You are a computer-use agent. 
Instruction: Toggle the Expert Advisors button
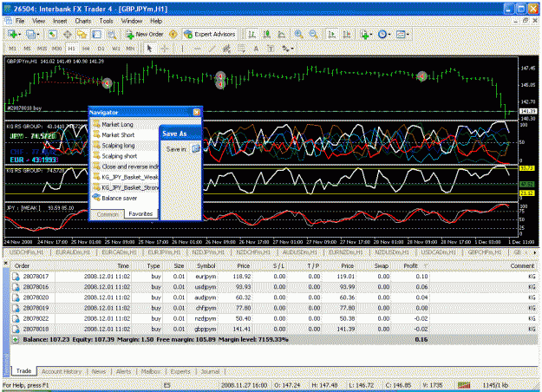(210, 34)
